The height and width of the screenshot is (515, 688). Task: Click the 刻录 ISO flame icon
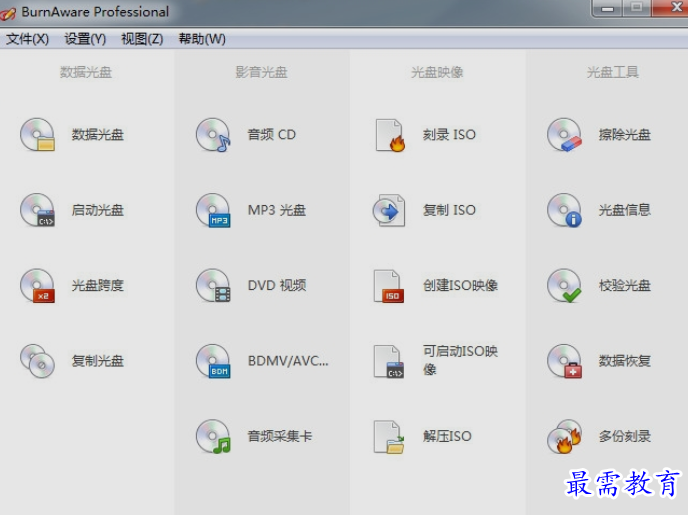coord(390,136)
